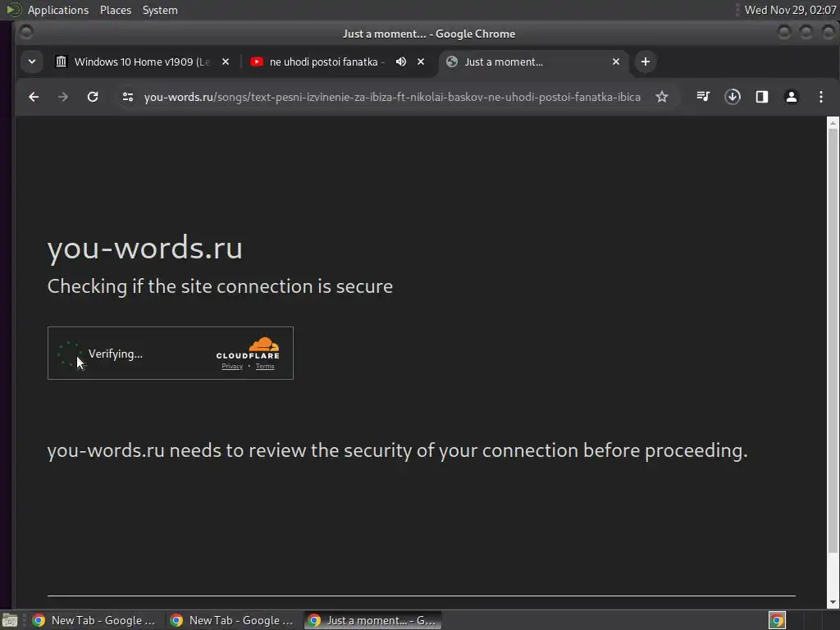840x630 pixels.
Task: Click the clock showing Wed Nov 29
Action: coord(790,10)
